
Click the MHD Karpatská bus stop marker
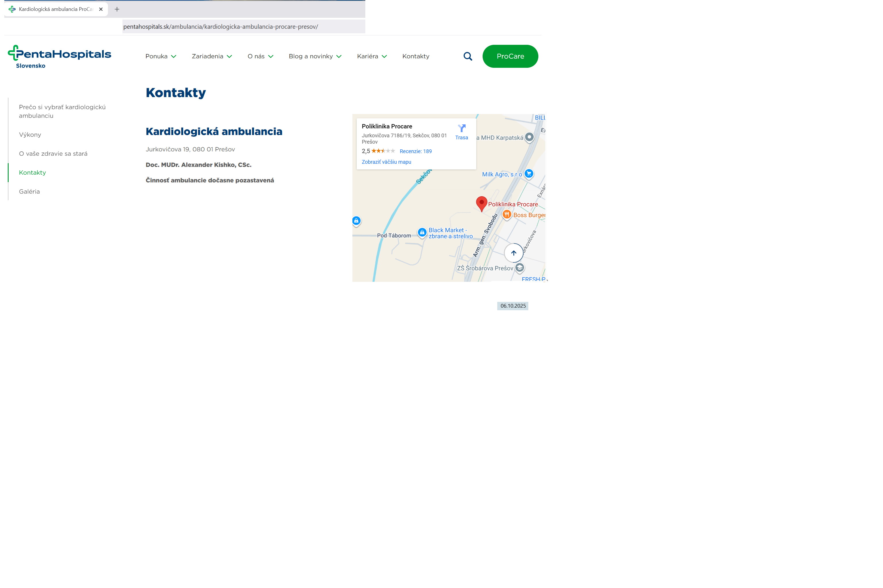(529, 137)
